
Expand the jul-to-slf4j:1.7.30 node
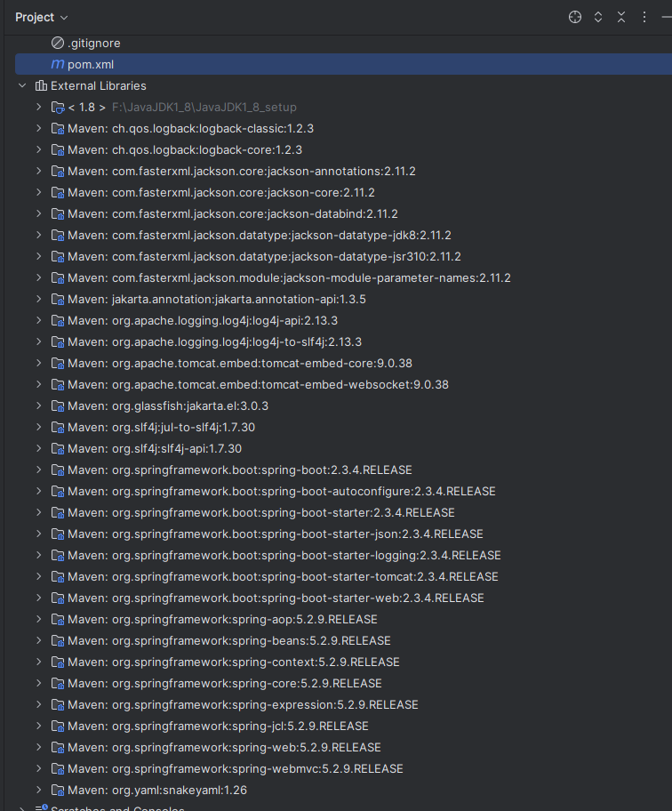click(39, 427)
